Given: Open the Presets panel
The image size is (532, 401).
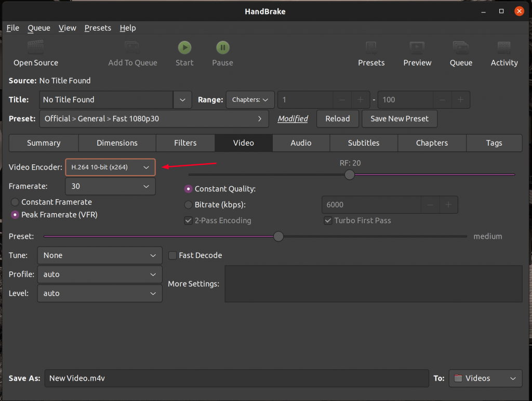Looking at the screenshot, I should coord(371,52).
